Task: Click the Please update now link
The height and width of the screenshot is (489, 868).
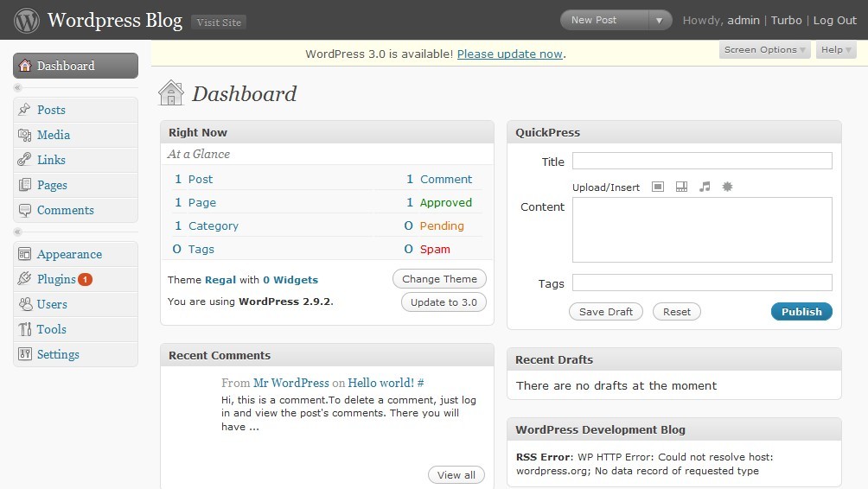Action: pyautogui.click(x=510, y=54)
